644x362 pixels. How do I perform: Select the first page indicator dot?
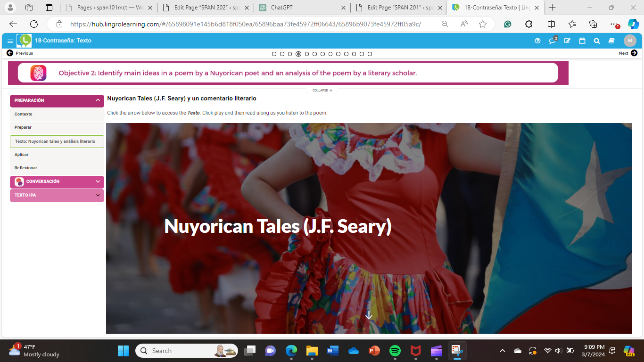pos(274,54)
